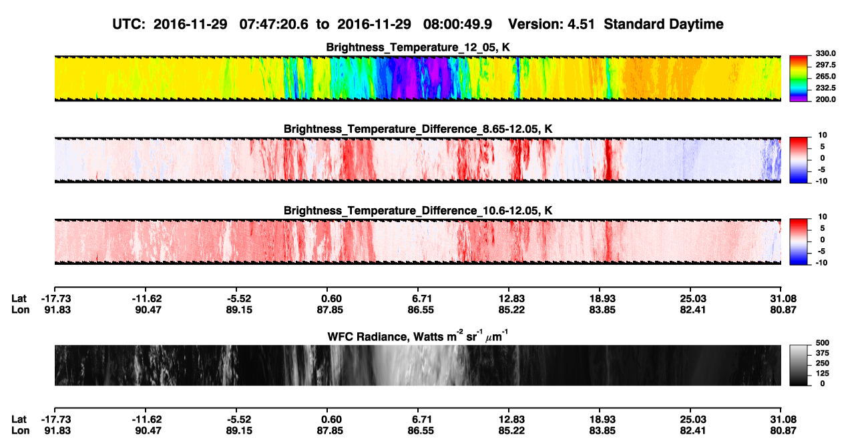
Task: Click latitude '-17.73' on axis above WFC title
Action: click(55, 298)
